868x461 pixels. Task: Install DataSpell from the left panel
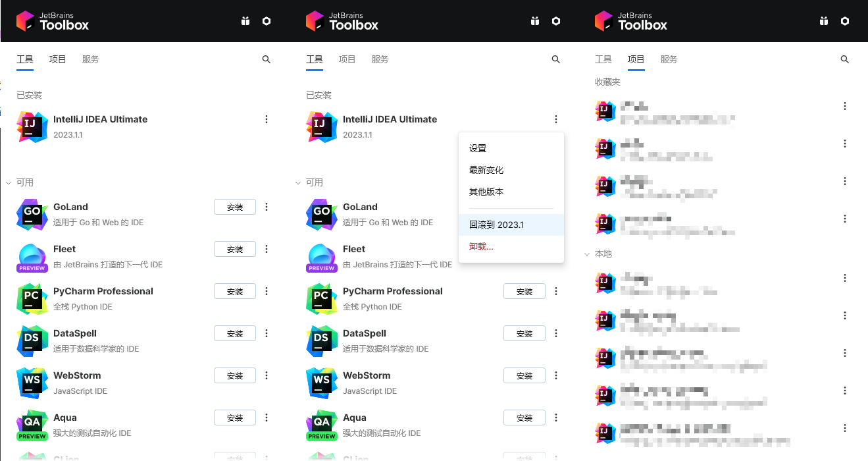pos(235,333)
